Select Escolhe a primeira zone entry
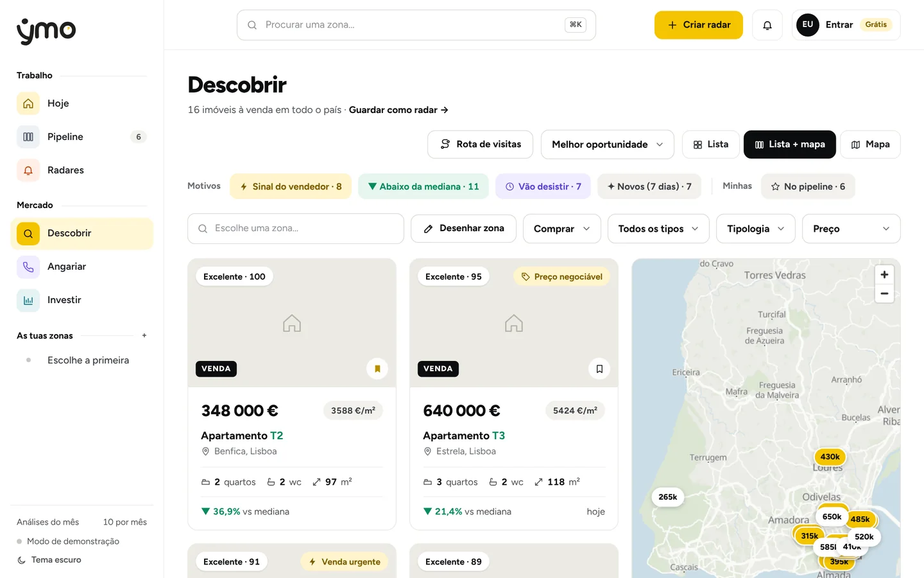This screenshot has width=924, height=578. (x=82, y=360)
